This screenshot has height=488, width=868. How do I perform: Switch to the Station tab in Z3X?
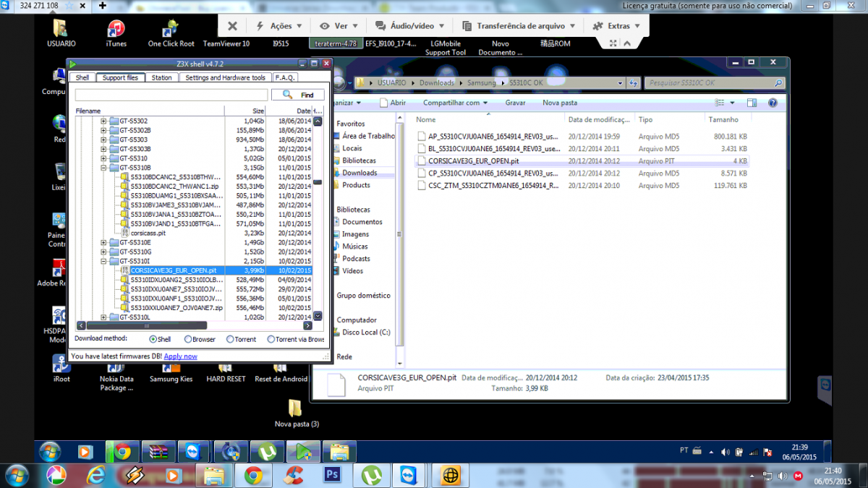tap(162, 77)
